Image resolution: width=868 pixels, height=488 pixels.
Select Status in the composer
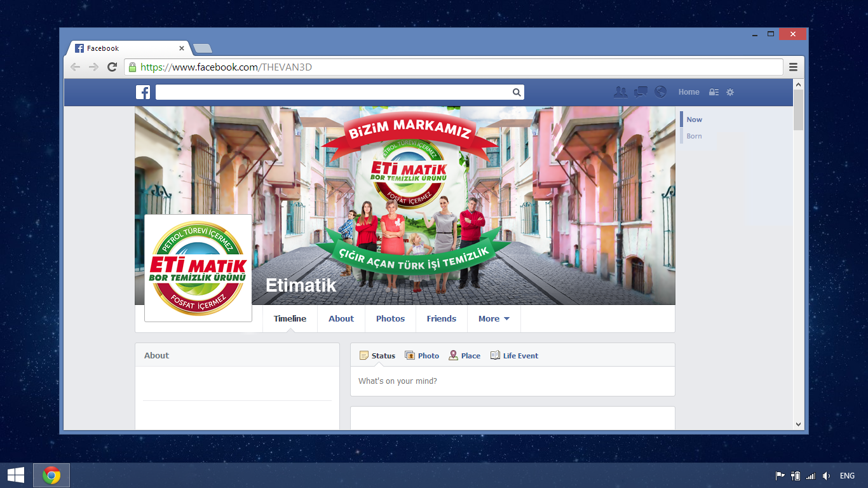click(x=377, y=356)
